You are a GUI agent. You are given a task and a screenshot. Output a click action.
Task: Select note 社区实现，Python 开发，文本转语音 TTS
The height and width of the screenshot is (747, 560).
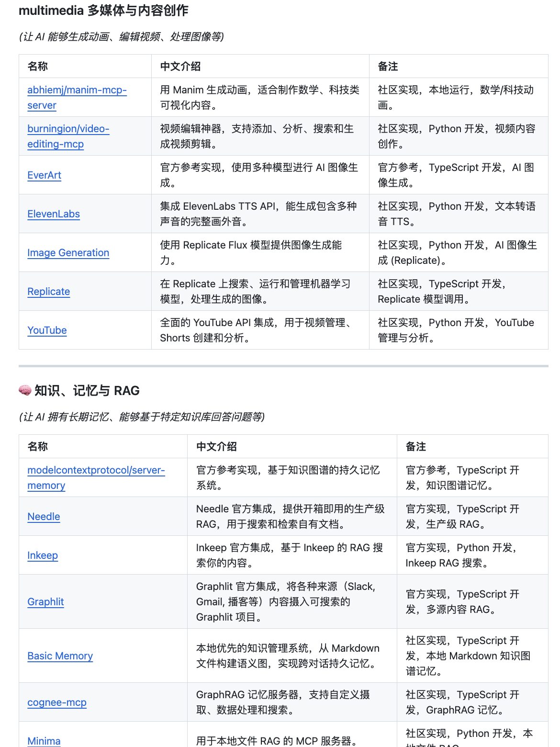pos(457,214)
